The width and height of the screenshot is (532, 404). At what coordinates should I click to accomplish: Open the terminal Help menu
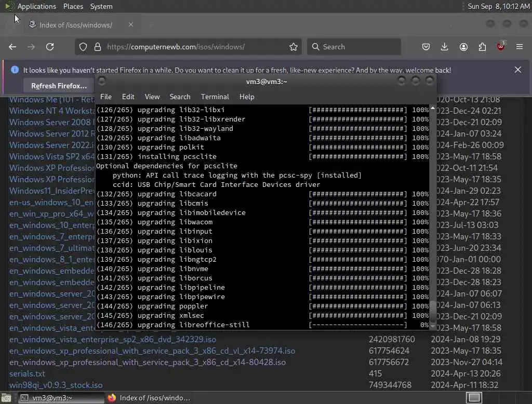[247, 97]
